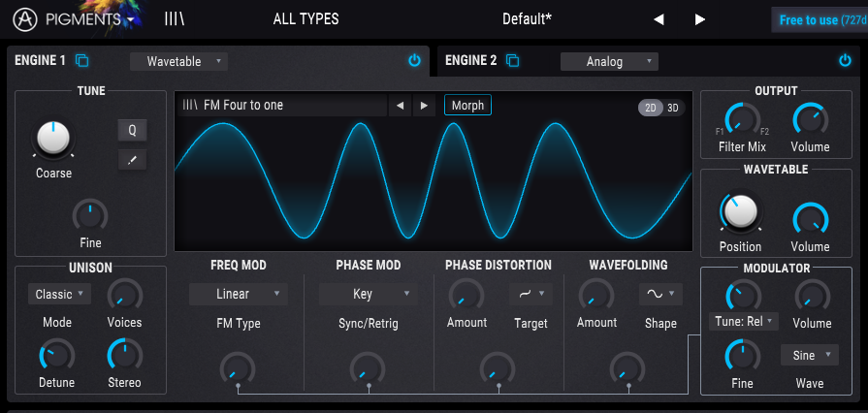The width and height of the screenshot is (868, 413).
Task: Click the Freq Mod amount knob
Action: 238,368
